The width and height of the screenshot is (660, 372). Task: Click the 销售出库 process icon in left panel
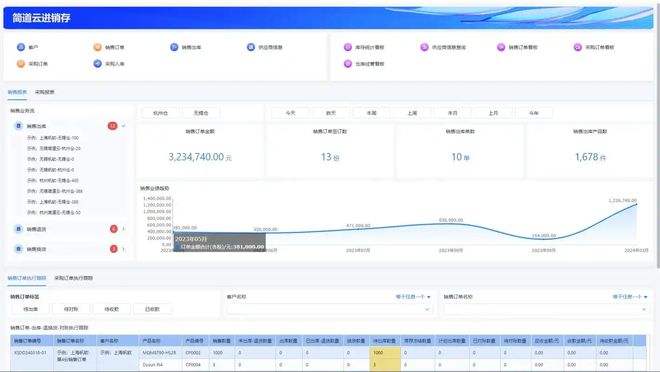(19, 126)
